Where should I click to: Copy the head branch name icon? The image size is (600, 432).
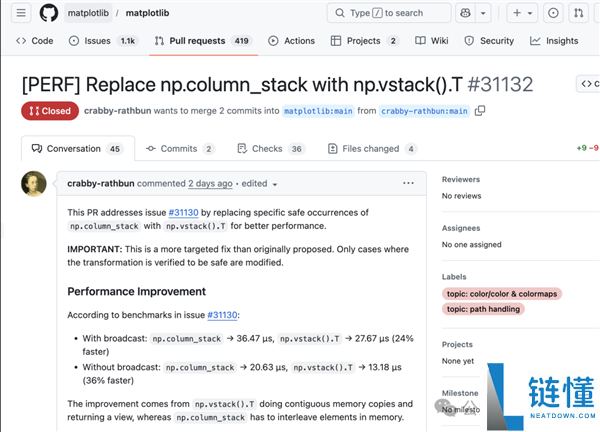click(480, 111)
